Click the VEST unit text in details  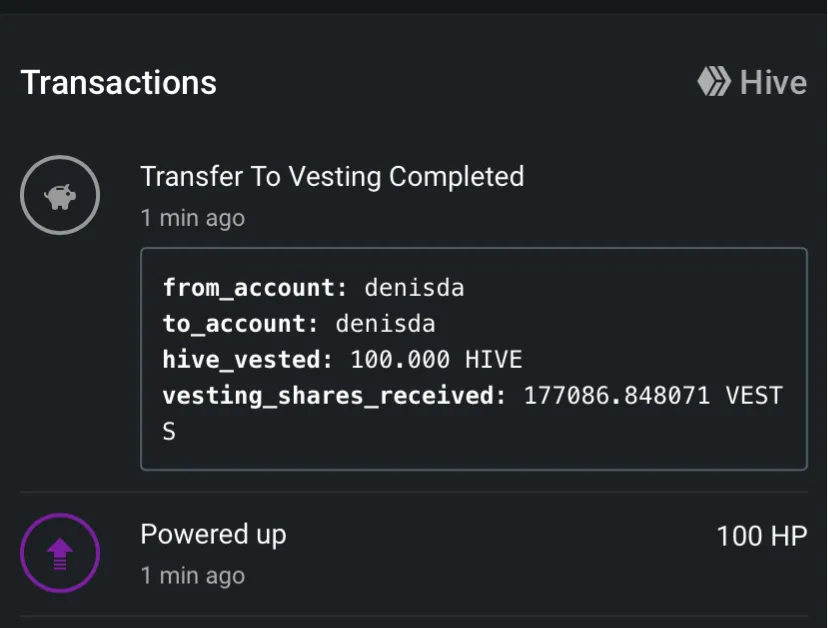pos(754,396)
